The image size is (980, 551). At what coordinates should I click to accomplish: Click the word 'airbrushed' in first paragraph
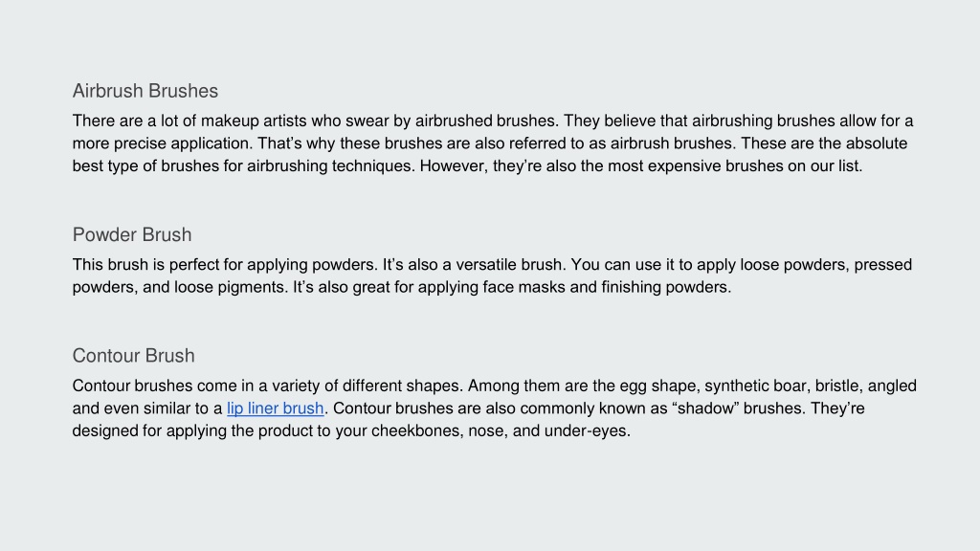point(453,121)
